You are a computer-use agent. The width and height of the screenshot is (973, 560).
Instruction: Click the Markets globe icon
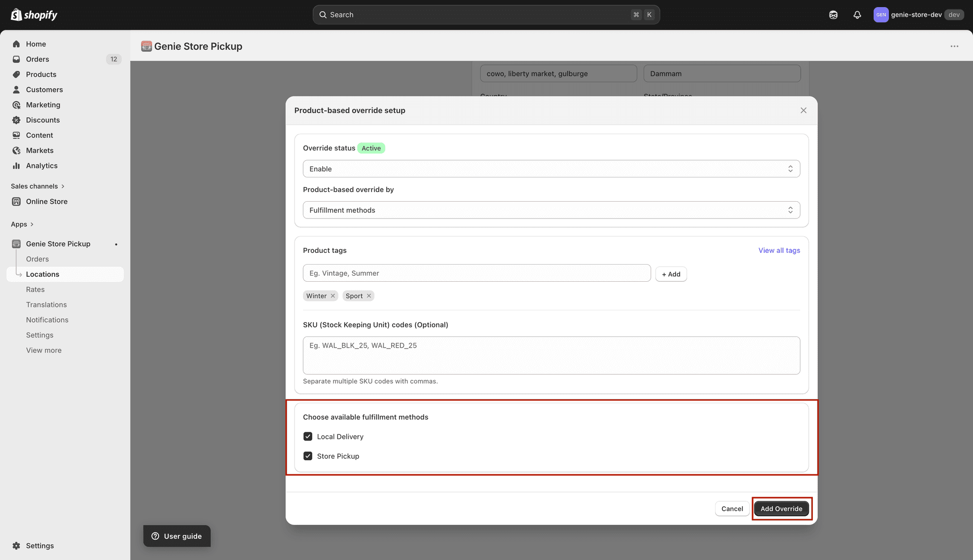tap(16, 151)
